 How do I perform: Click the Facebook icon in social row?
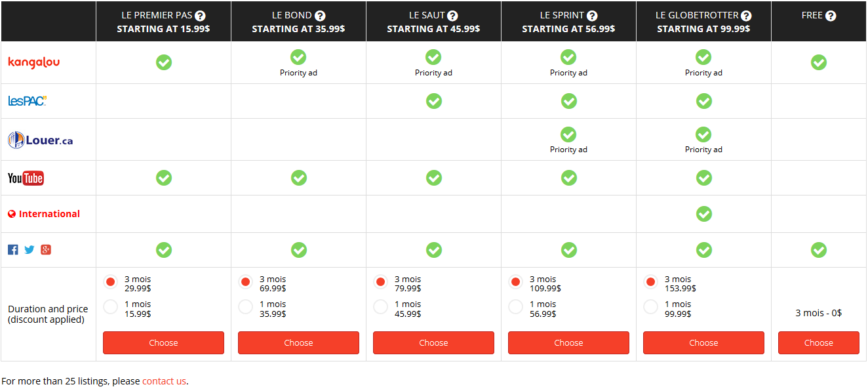pos(13,250)
